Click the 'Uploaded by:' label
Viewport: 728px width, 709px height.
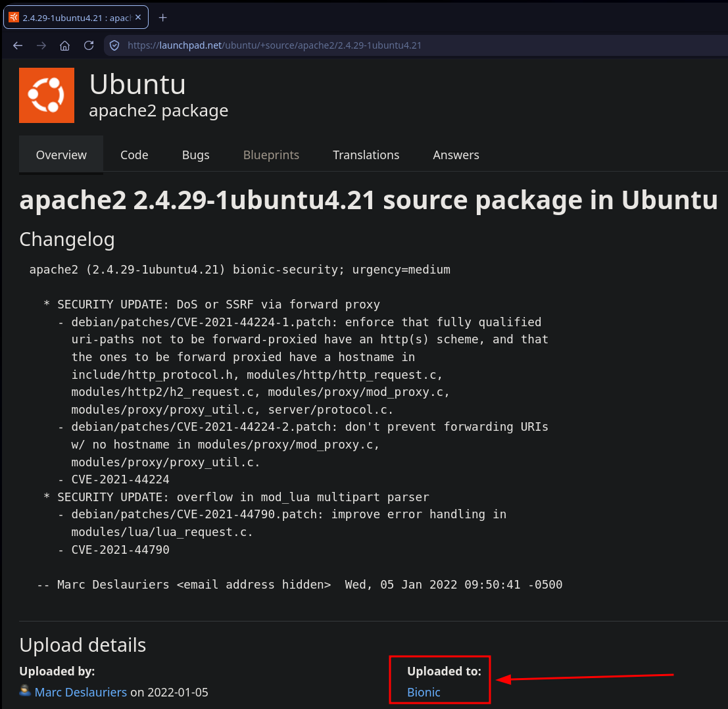tap(57, 671)
